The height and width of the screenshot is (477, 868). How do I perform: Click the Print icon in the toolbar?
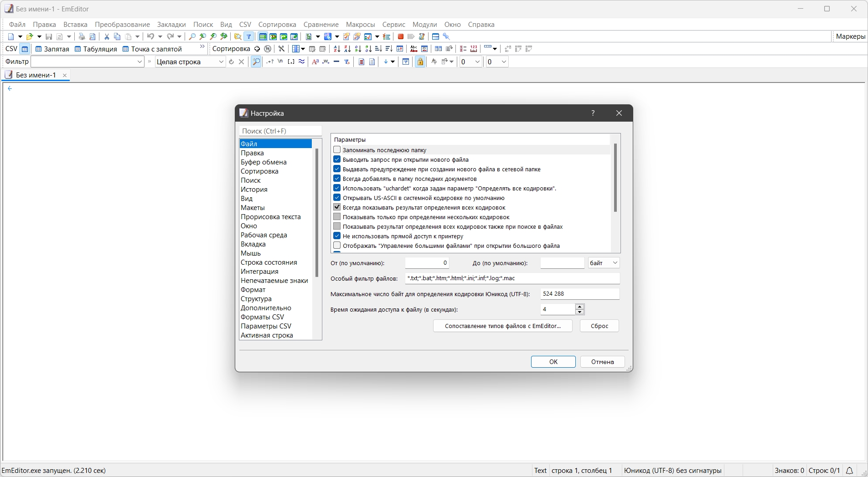82,36
